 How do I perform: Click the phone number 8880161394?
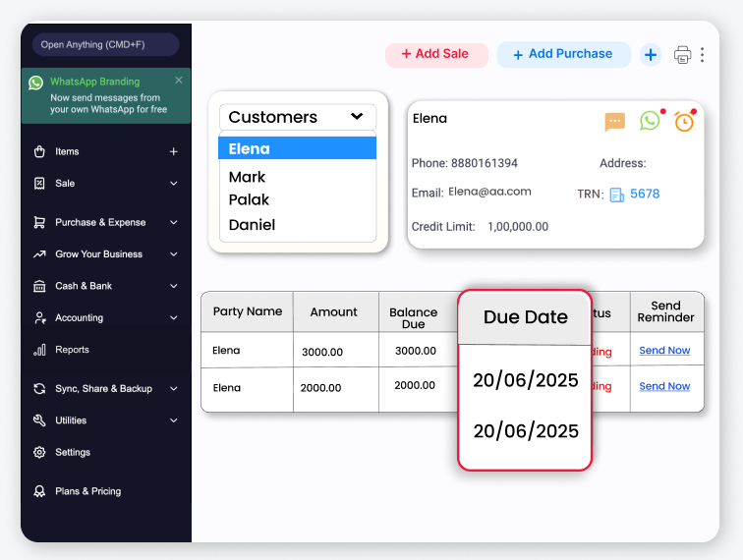pyautogui.click(x=485, y=163)
